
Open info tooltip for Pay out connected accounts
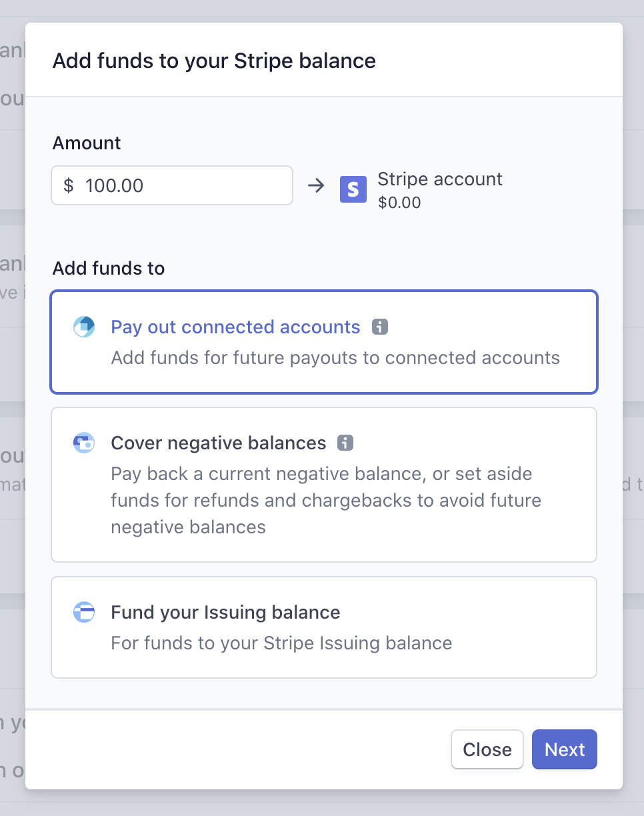[x=380, y=327]
